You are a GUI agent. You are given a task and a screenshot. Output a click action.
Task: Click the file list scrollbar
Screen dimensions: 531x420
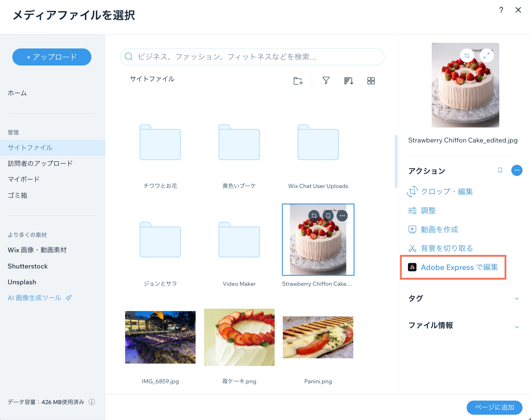[396, 162]
